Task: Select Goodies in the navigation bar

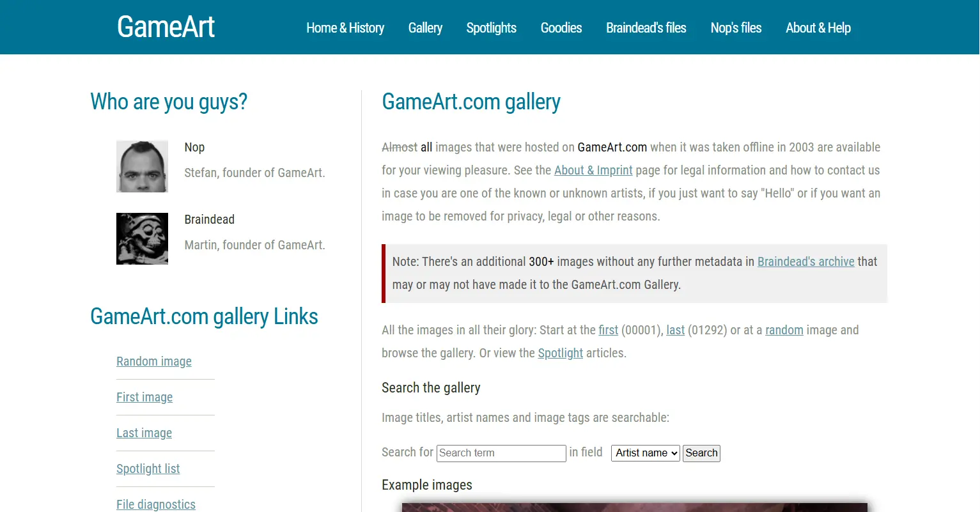Action: (x=561, y=28)
